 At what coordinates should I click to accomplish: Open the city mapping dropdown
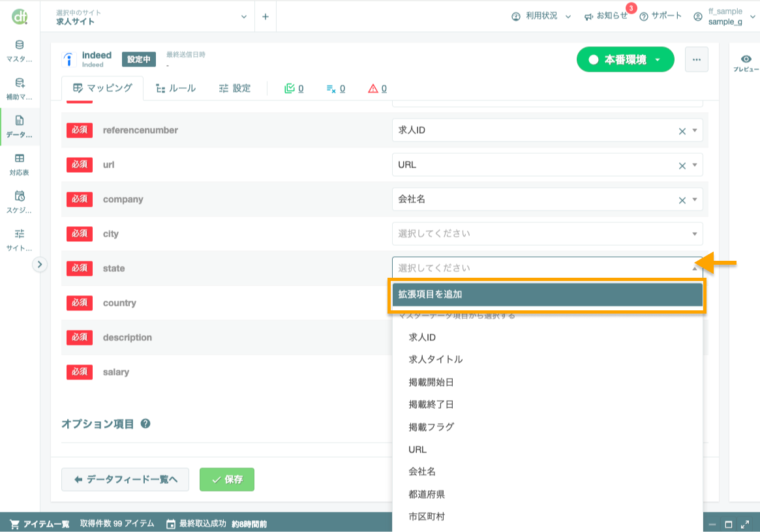[547, 233]
